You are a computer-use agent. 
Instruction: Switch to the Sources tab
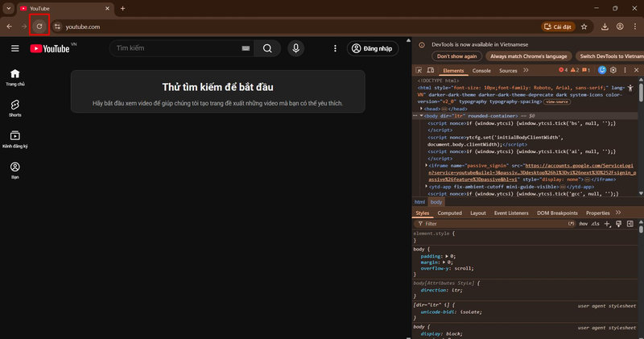pos(508,71)
